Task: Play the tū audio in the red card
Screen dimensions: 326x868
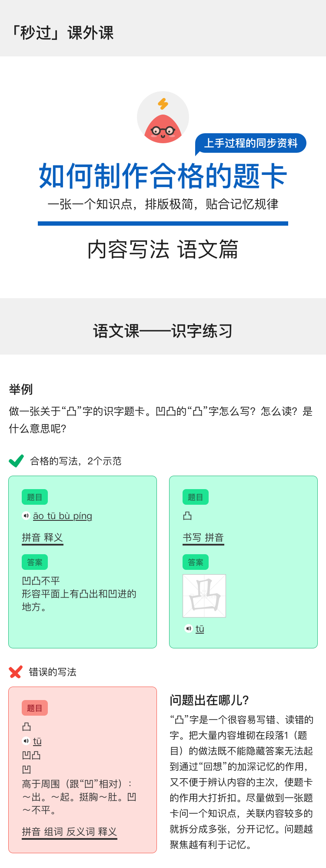Action: [26, 741]
